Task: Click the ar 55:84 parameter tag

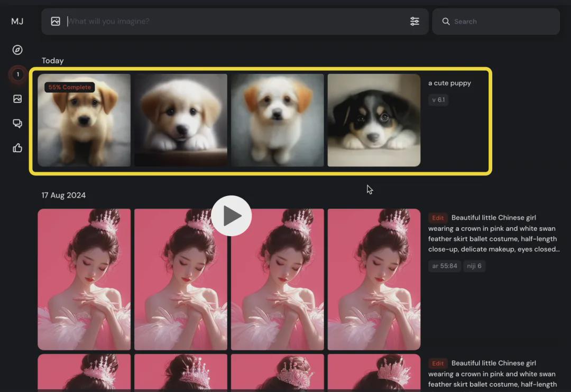Action: coord(444,266)
